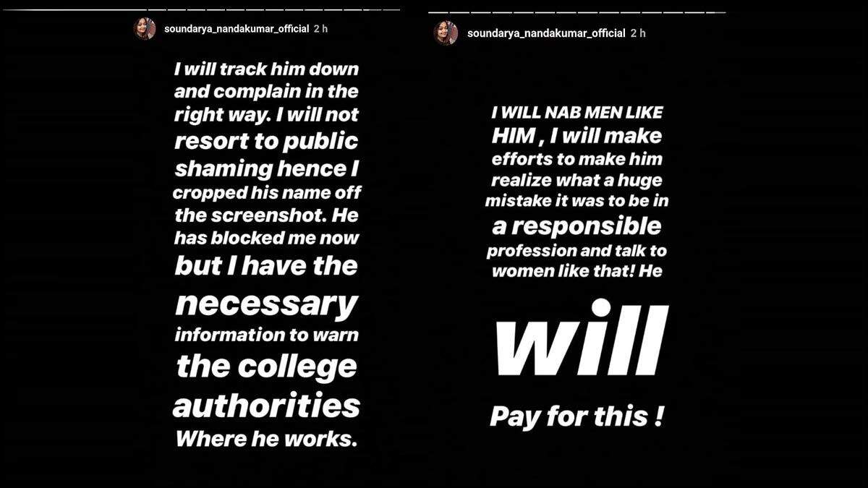The height and width of the screenshot is (488, 868).
Task: Open soundarya_nandakumar_official username on right story
Action: coord(546,33)
